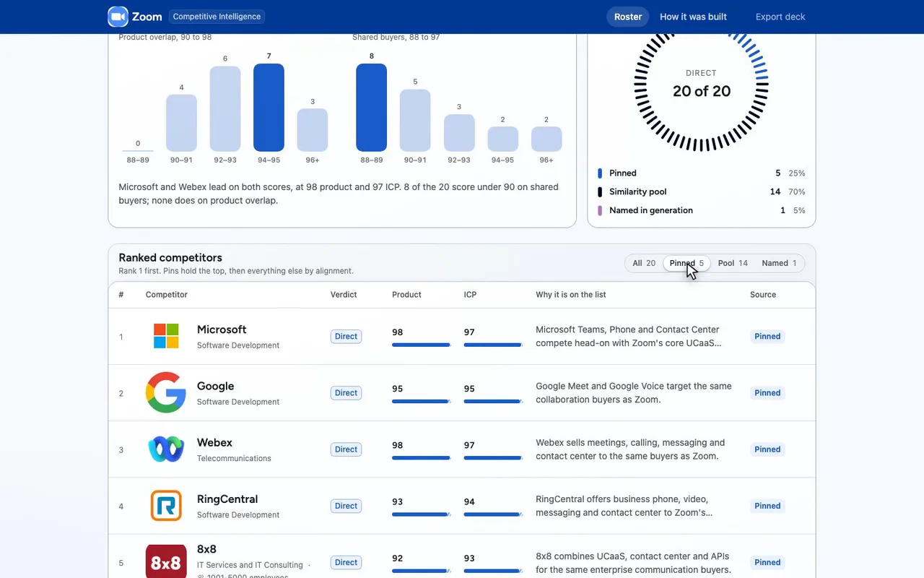This screenshot has width=924, height=578.
Task: Select the Competitive Intelligence badge
Action: click(x=217, y=17)
